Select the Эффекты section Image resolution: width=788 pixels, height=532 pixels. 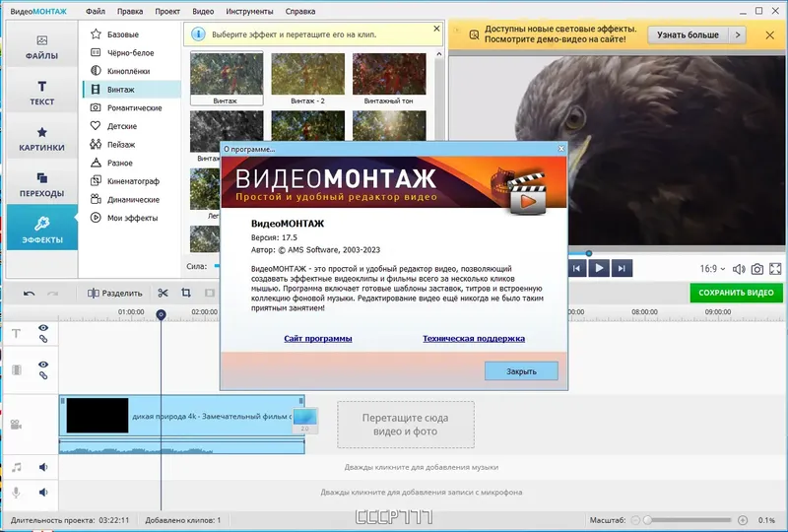pyautogui.click(x=41, y=228)
